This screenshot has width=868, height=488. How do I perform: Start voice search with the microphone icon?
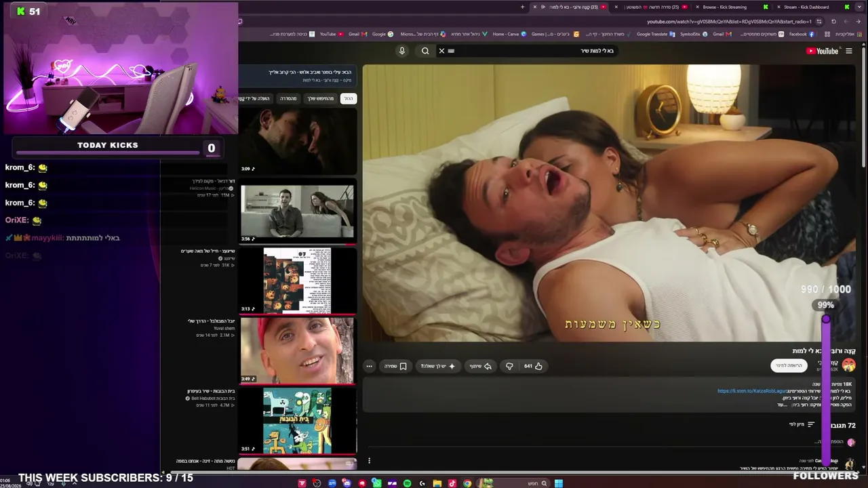(x=402, y=51)
